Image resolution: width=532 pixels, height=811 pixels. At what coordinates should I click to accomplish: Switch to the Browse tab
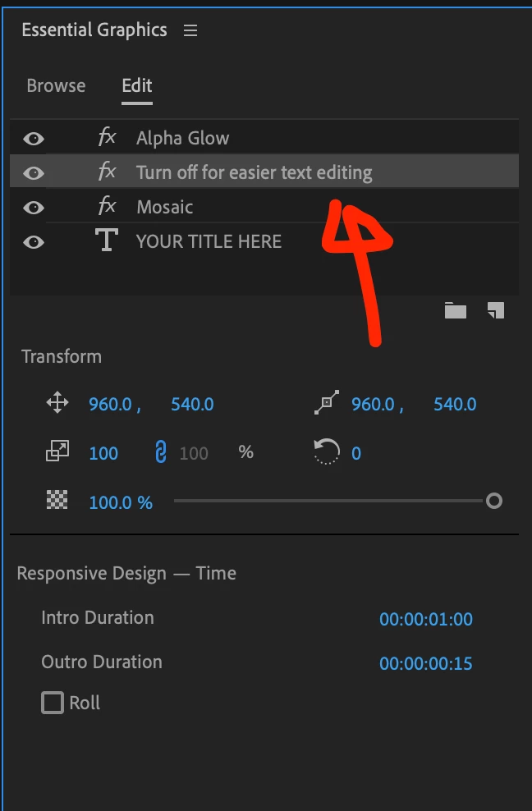click(x=56, y=85)
